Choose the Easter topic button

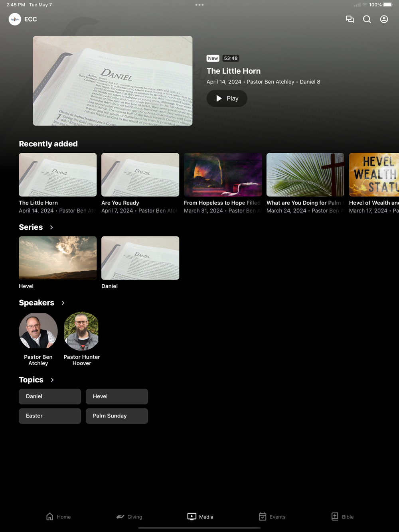pos(50,416)
